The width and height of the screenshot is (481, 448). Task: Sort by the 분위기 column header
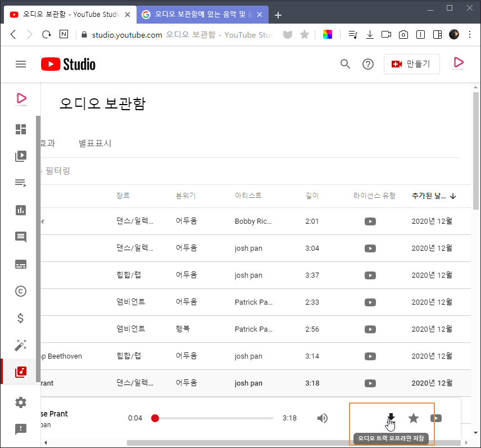point(185,196)
